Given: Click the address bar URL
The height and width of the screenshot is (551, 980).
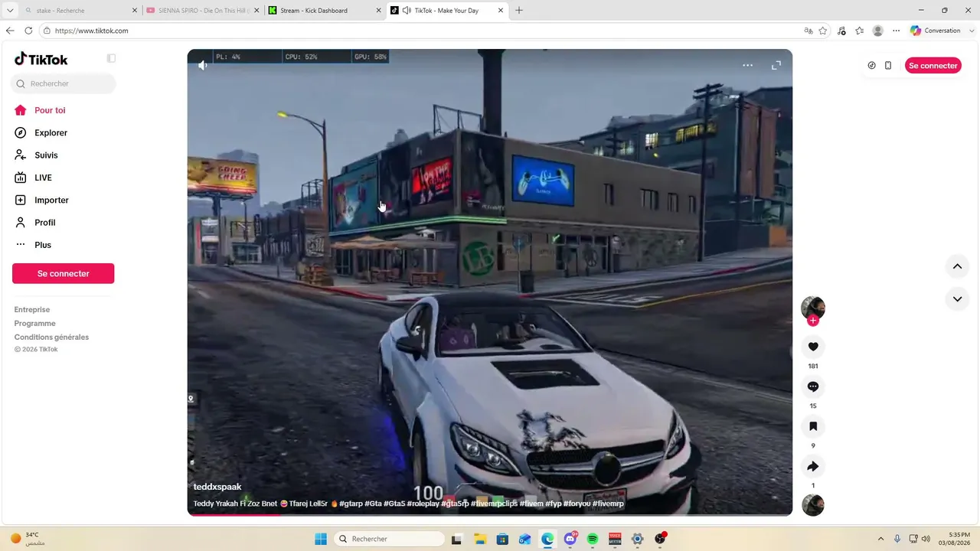Looking at the screenshot, I should click(x=91, y=31).
